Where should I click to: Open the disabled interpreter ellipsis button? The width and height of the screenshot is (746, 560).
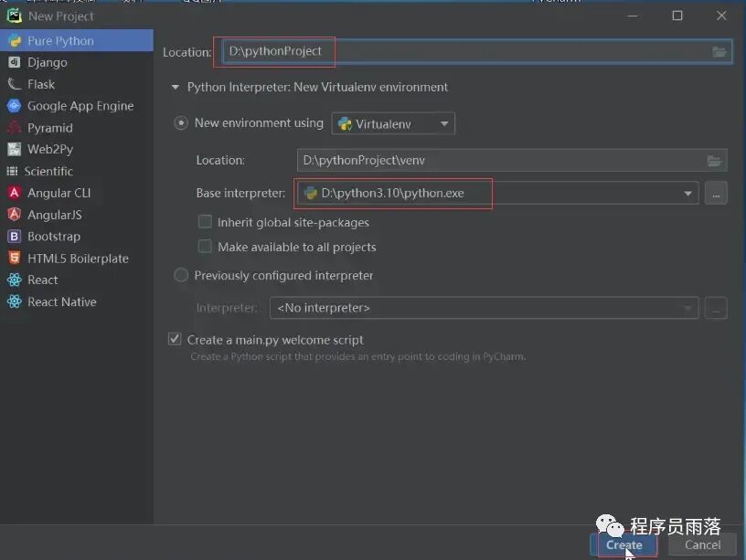coord(716,308)
